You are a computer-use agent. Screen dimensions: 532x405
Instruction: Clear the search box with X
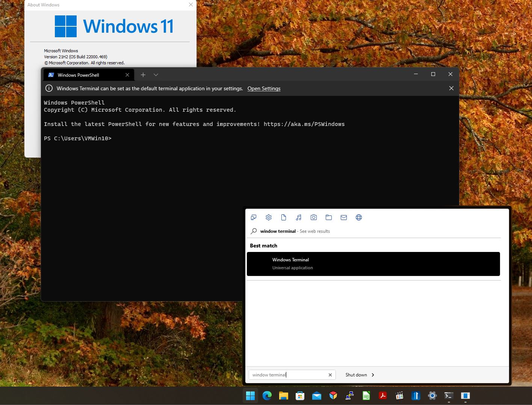tap(330, 375)
